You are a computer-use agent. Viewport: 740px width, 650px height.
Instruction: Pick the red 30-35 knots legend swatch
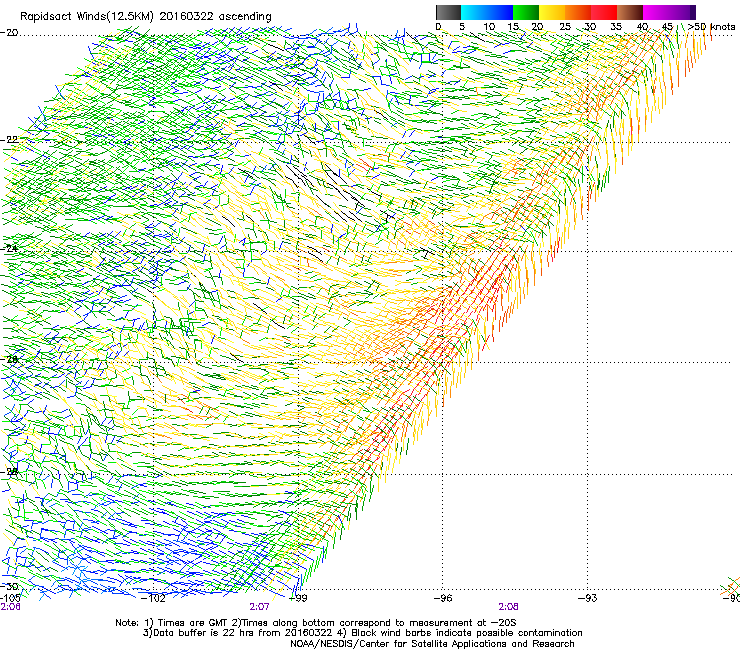point(604,12)
